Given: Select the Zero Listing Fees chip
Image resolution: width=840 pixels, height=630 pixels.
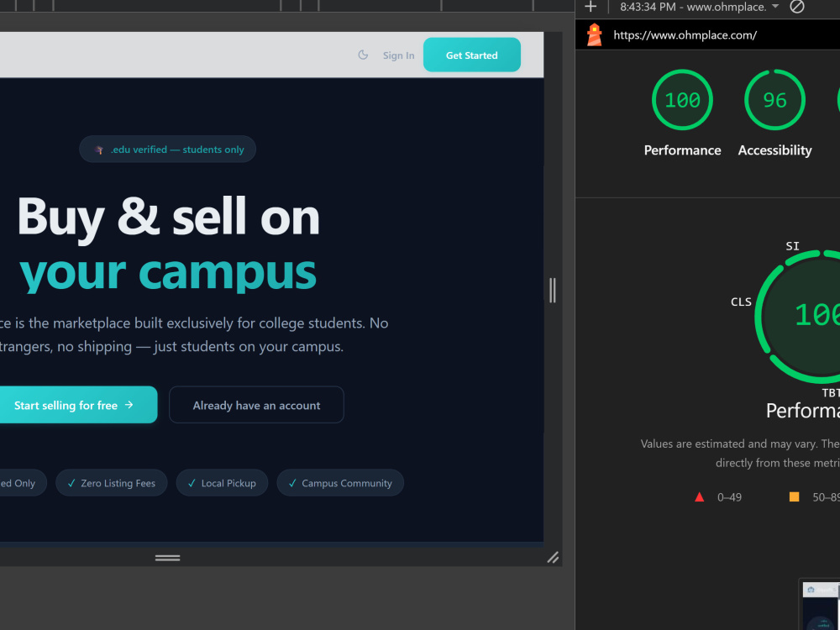Looking at the screenshot, I should pos(112,483).
